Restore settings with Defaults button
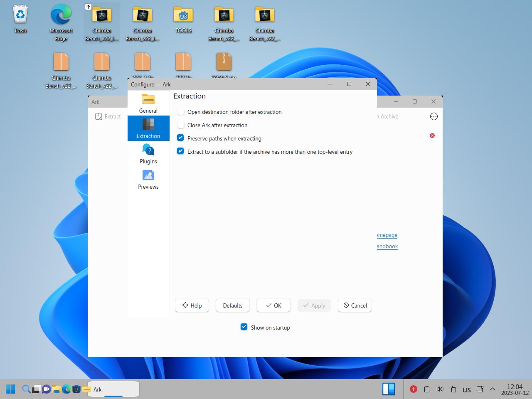Screen dimensions: 532x399 (233, 305)
